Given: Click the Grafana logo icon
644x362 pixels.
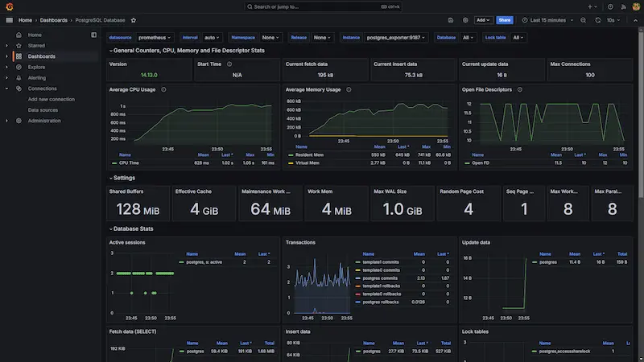Looking at the screenshot, I should [x=10, y=6].
